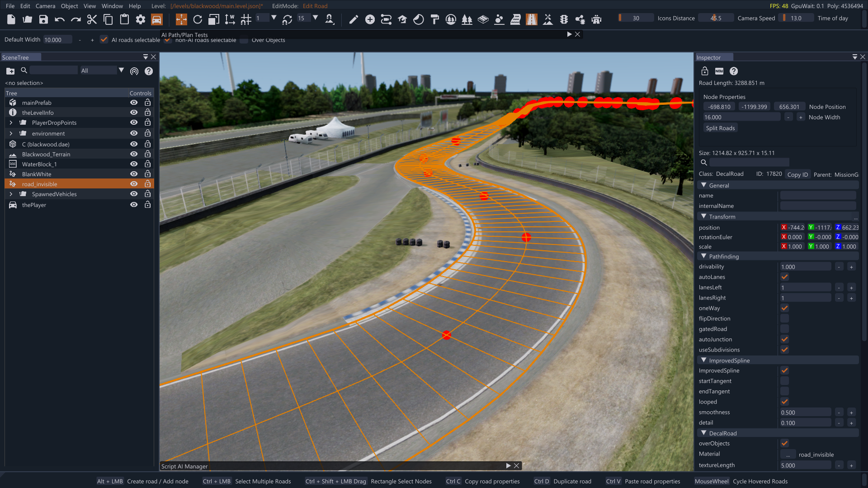
Task: Expand the PlayerDropPoints tree group
Action: pos(11,122)
